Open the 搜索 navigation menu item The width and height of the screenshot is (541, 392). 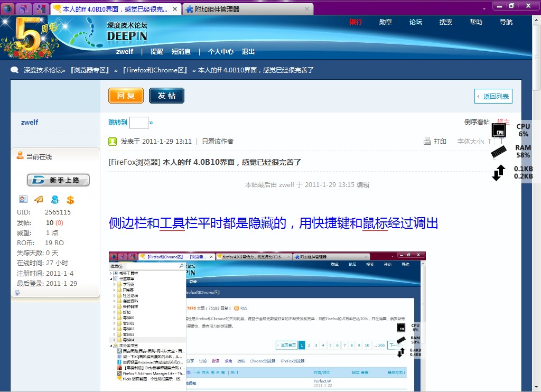(x=446, y=22)
